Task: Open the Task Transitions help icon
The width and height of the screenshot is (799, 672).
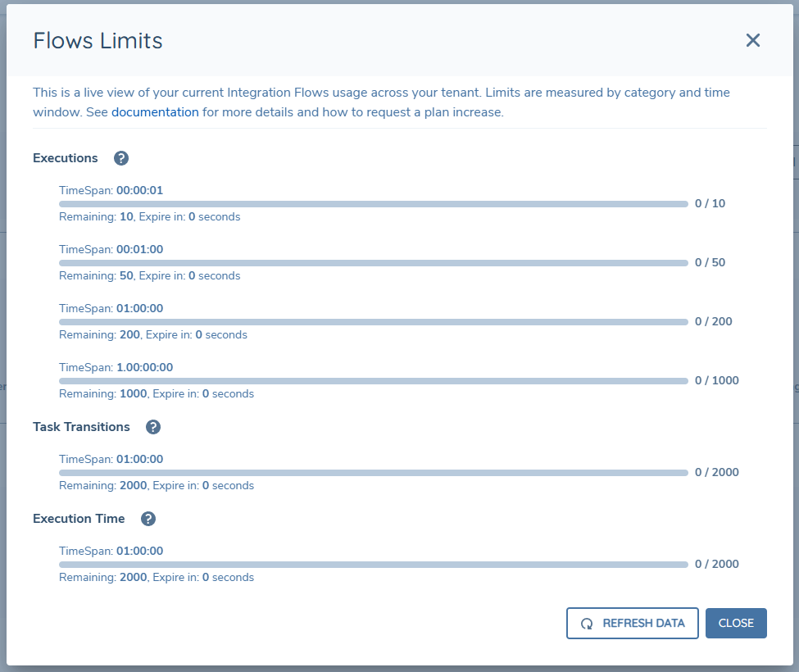Action: pos(155,427)
